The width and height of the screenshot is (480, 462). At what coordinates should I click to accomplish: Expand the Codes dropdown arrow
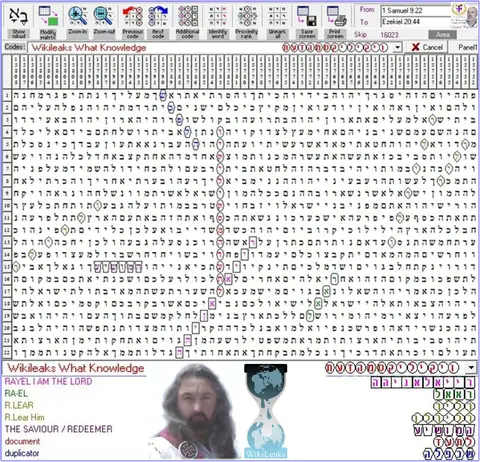(397, 48)
